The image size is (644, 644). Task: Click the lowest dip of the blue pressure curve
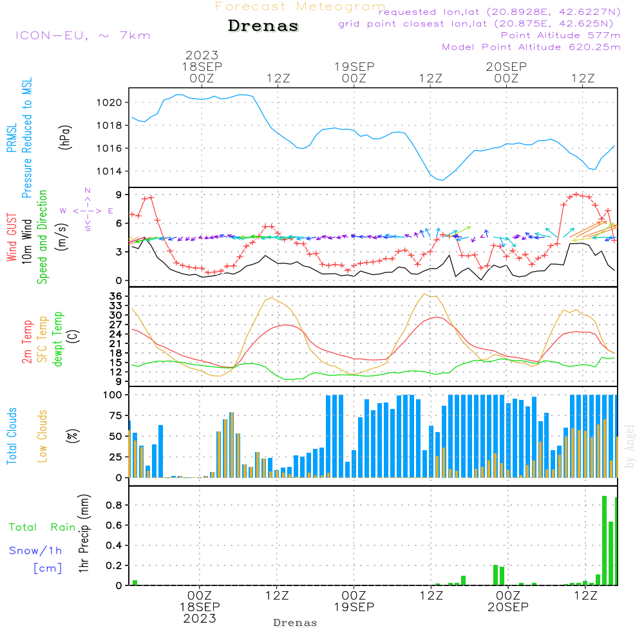point(442,180)
